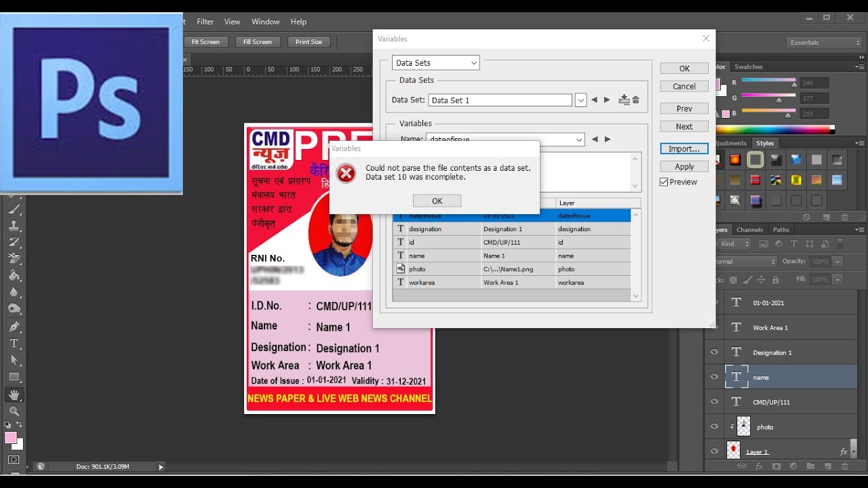Select the Rectangle shape tool
The height and width of the screenshot is (488, 868).
14,377
